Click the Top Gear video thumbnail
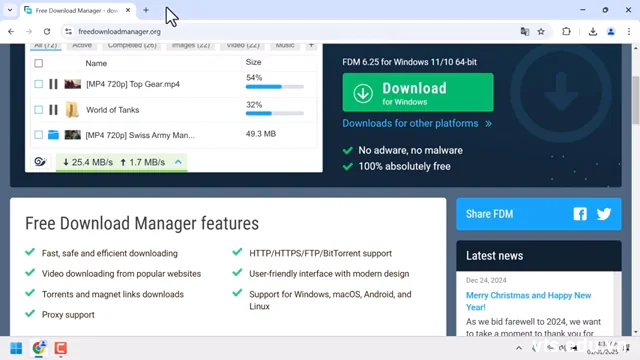The image size is (640, 360). coord(73,84)
